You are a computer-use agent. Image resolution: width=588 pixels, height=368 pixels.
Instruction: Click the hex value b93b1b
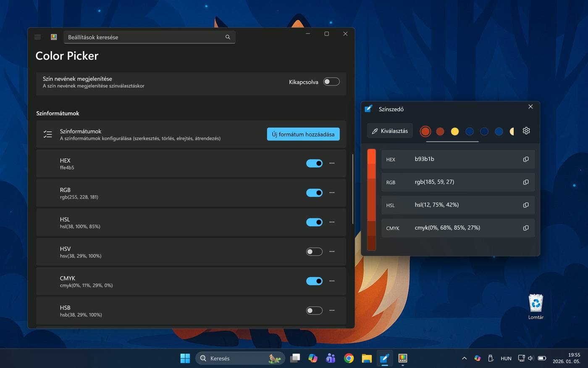tap(424, 159)
